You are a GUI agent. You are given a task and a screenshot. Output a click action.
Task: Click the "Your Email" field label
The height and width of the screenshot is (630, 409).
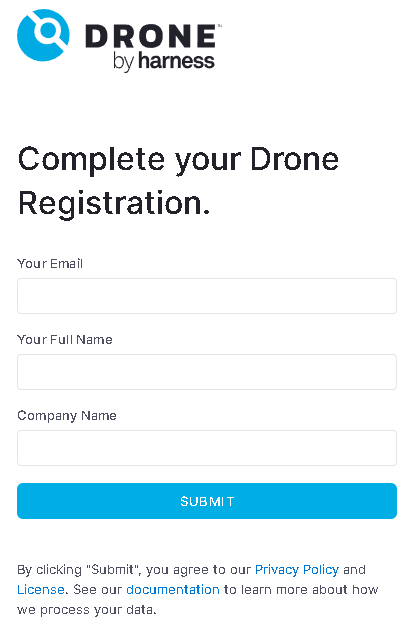50,264
